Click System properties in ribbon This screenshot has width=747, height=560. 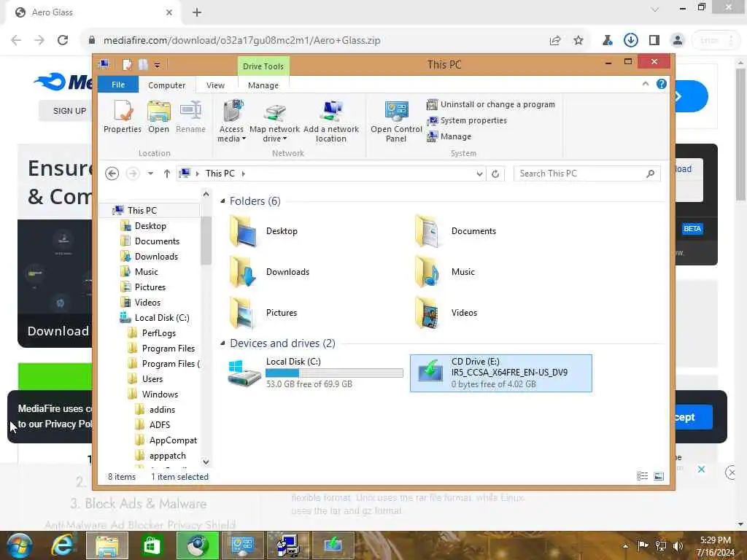pos(467,120)
